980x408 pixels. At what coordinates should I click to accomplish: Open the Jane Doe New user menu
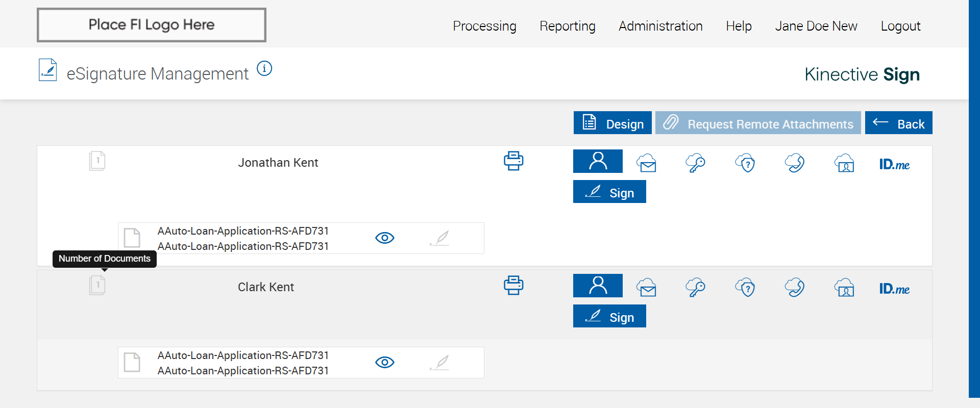pos(816,26)
